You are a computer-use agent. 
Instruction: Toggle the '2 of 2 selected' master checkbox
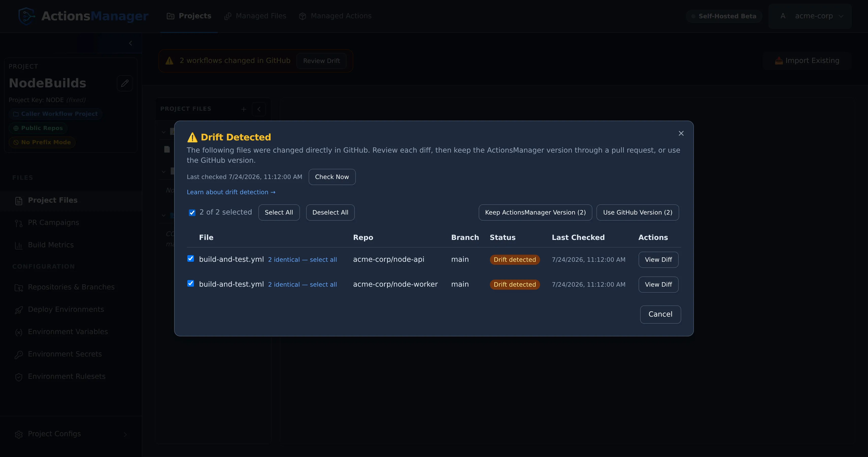click(x=192, y=213)
